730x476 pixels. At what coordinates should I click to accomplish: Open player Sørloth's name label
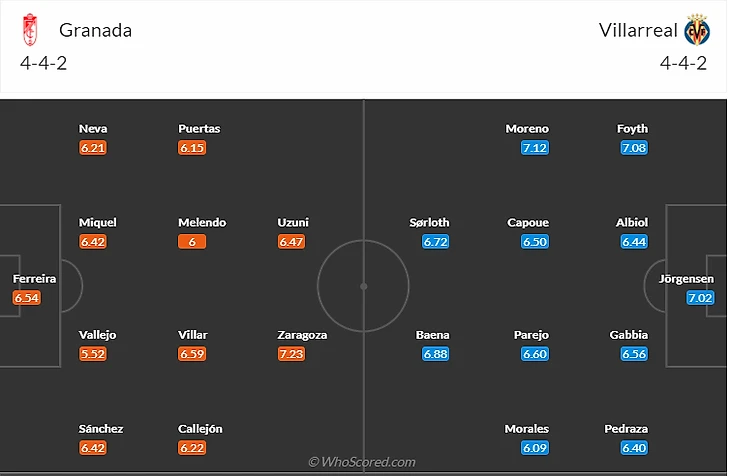[x=429, y=223]
